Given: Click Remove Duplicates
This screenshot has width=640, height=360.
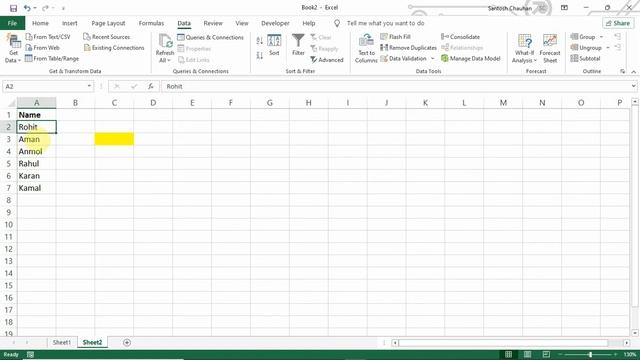Looking at the screenshot, I should 408,48.
